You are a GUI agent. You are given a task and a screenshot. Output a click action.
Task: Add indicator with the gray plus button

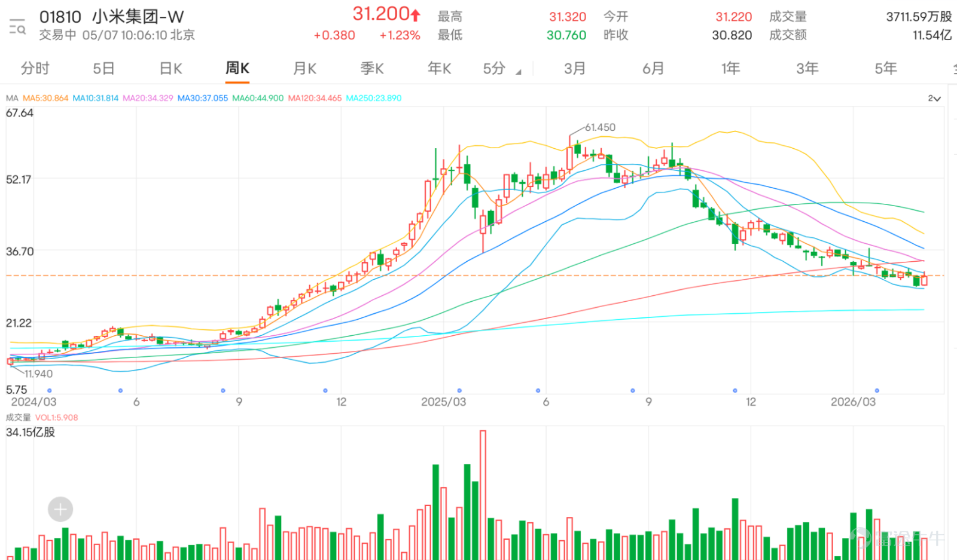[x=60, y=509]
